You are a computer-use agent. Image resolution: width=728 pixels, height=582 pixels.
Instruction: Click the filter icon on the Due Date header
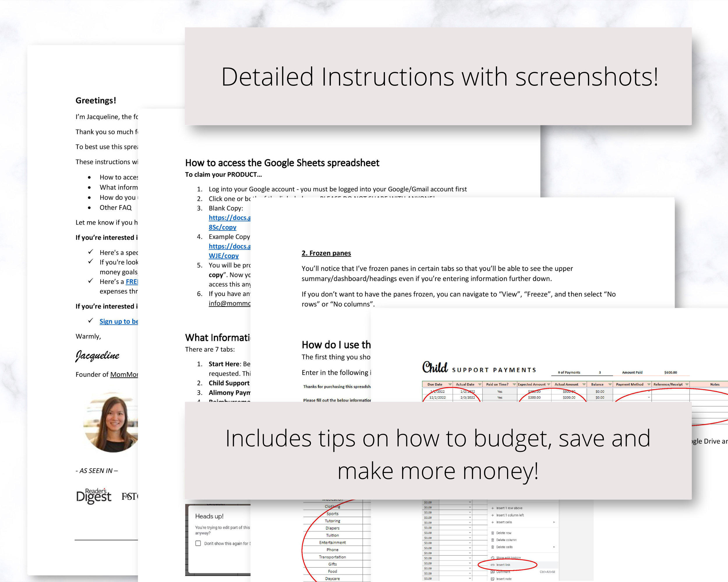pos(450,384)
